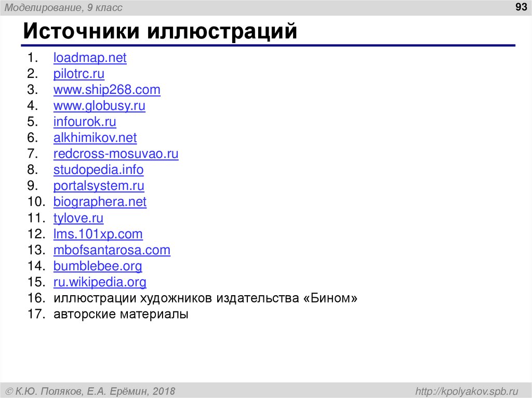Open the biographera.net link
The width and height of the screenshot is (532, 398).
(x=100, y=202)
